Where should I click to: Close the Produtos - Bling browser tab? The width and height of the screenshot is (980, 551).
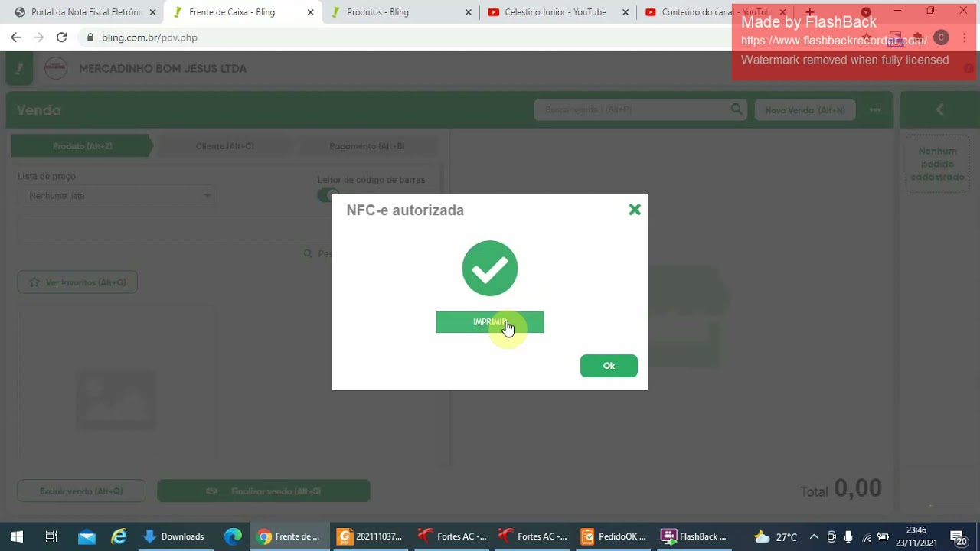(x=469, y=12)
